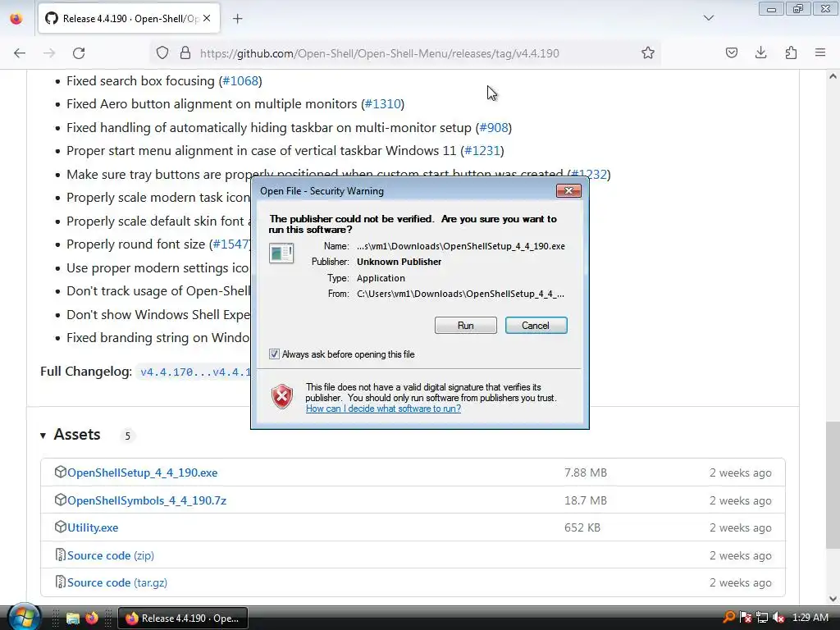Screen dimensions: 840x630
Task: Download Source code (zip)
Action: 111,555
